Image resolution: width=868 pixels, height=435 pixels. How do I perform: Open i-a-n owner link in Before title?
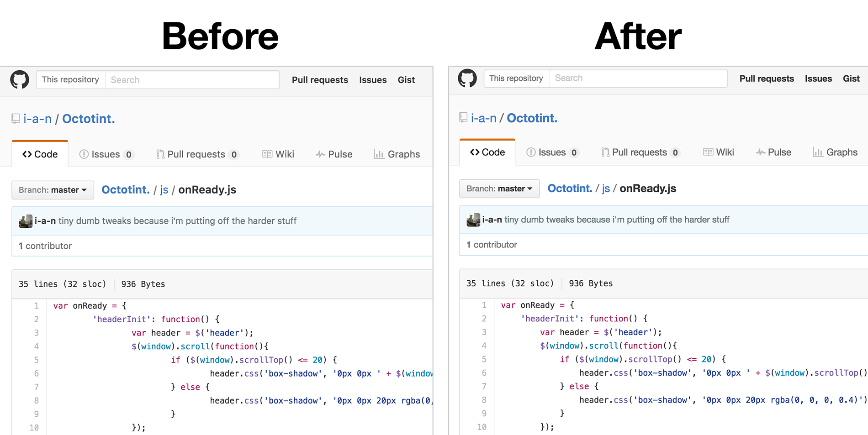point(37,119)
